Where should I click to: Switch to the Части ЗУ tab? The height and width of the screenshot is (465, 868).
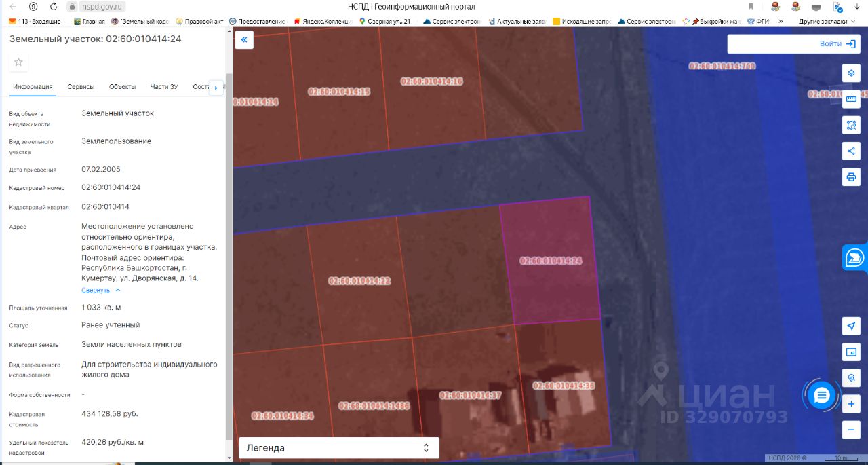[164, 87]
